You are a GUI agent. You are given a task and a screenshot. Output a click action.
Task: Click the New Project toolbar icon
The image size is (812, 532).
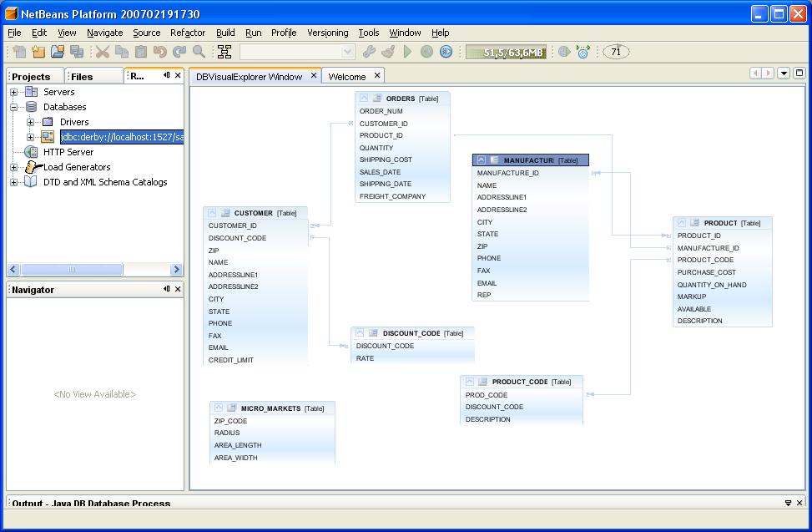coord(38,51)
